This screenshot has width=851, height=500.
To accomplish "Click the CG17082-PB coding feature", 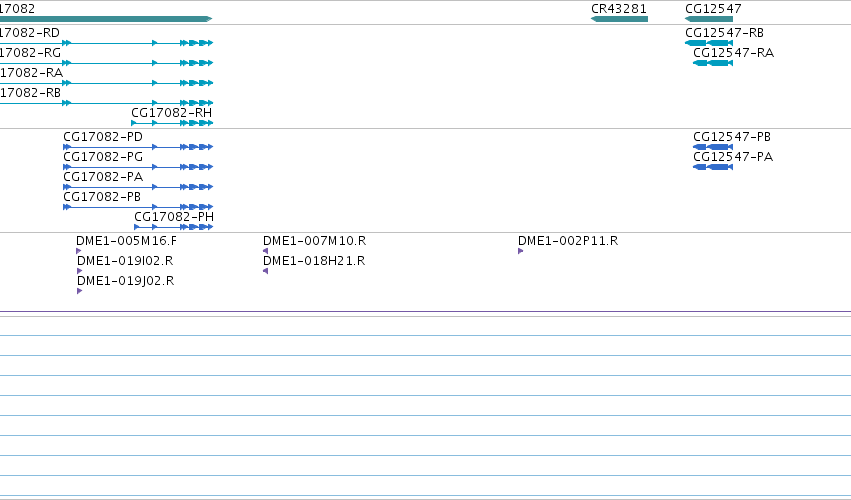I will click(x=138, y=207).
